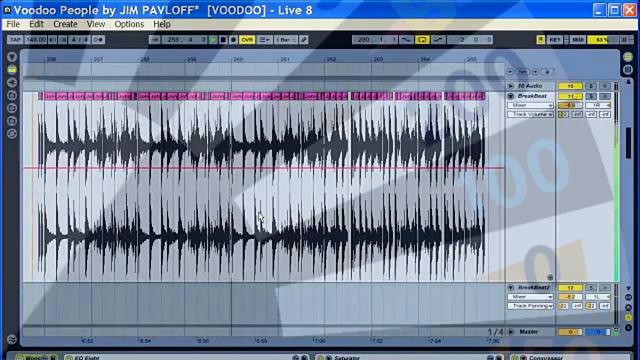Open the Help menu
The height and width of the screenshot is (360, 640).
point(162,24)
